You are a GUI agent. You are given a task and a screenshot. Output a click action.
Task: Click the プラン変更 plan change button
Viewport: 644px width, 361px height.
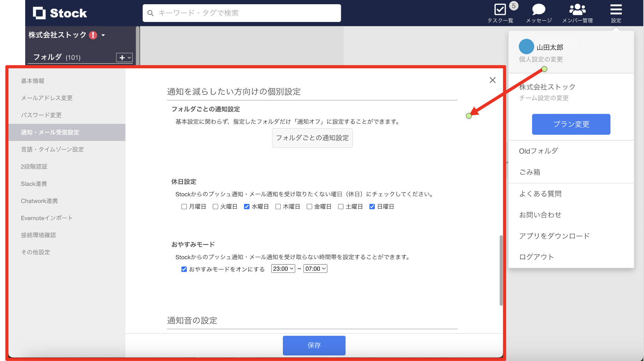(571, 124)
